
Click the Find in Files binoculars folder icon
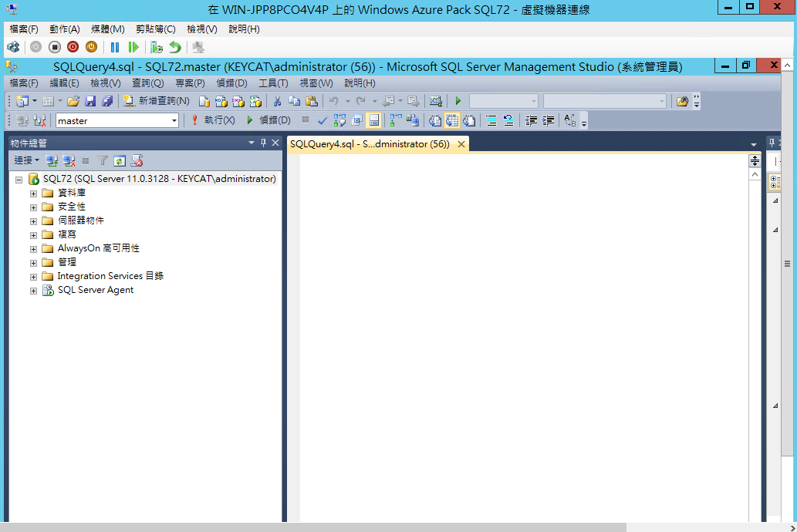(682, 101)
